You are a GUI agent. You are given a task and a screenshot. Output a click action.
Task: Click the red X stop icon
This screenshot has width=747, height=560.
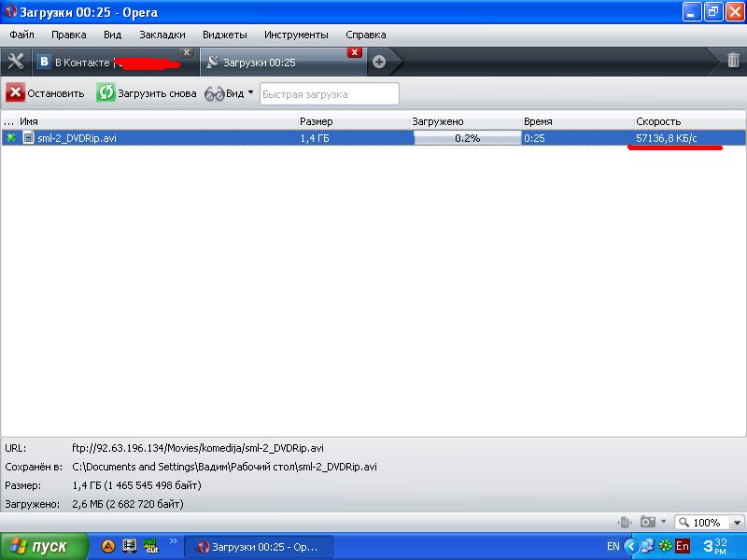pos(15,92)
